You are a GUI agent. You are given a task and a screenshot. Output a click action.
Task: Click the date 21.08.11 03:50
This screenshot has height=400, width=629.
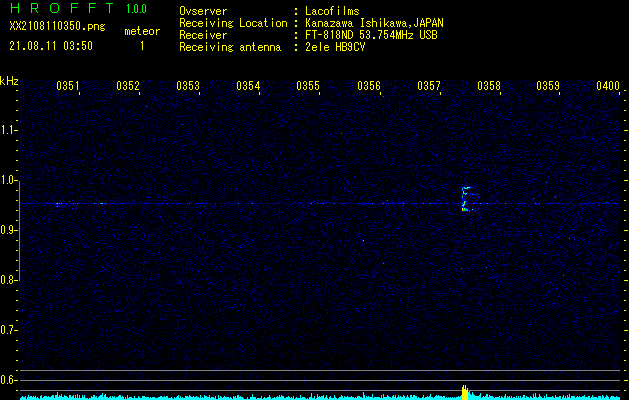51,46
